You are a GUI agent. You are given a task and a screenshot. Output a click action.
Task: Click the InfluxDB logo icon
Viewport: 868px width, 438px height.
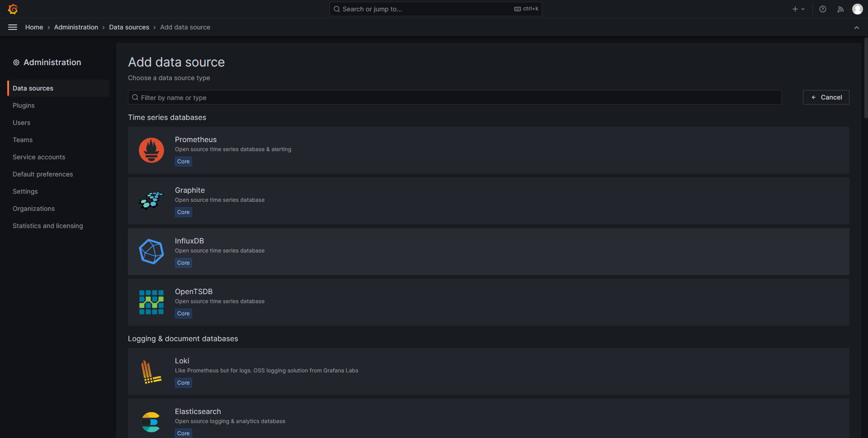click(x=151, y=252)
